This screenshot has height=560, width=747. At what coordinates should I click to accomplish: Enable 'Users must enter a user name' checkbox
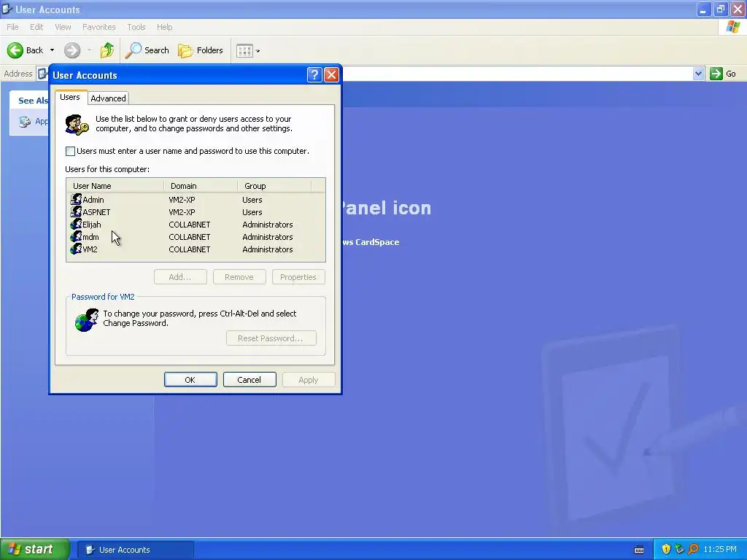[70, 151]
